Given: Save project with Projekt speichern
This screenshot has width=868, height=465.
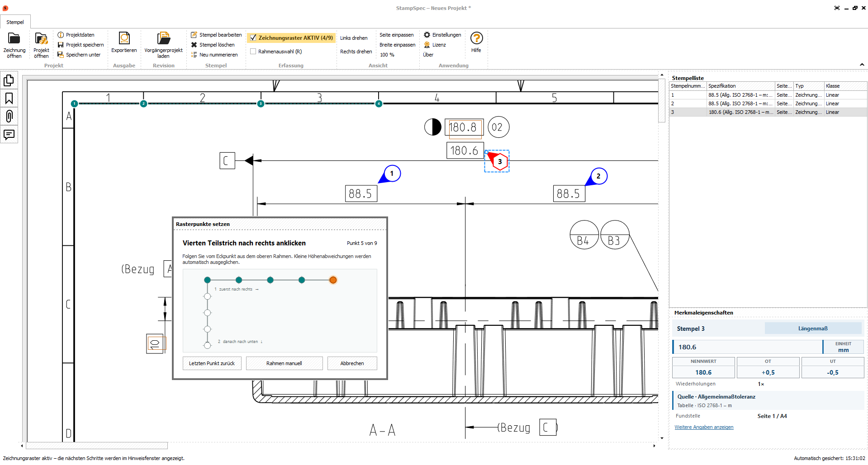Looking at the screenshot, I should (81, 45).
